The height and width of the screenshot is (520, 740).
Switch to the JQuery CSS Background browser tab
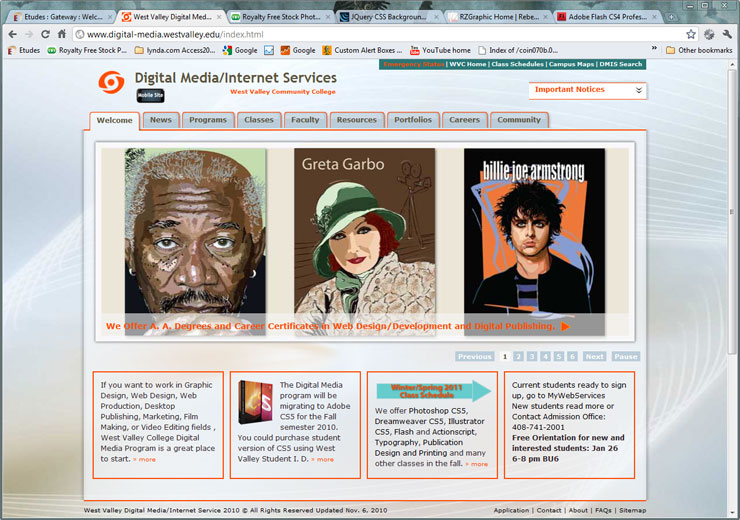[x=387, y=17]
